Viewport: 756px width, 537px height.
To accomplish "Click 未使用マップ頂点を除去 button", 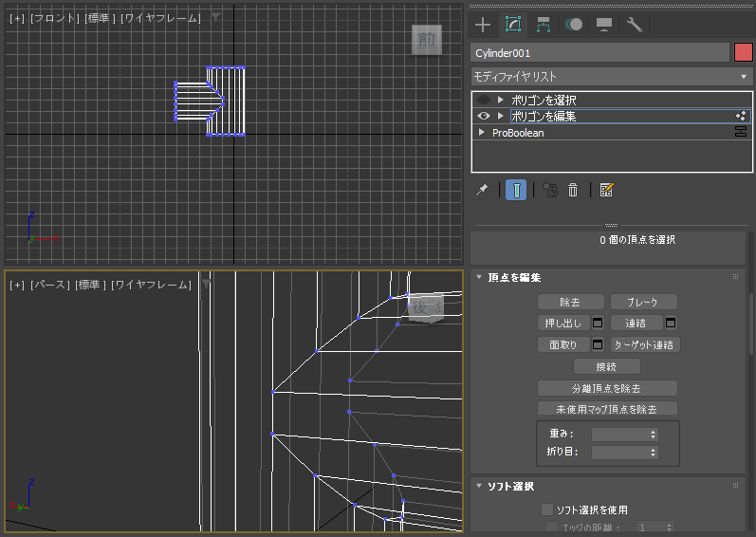I will click(x=607, y=409).
